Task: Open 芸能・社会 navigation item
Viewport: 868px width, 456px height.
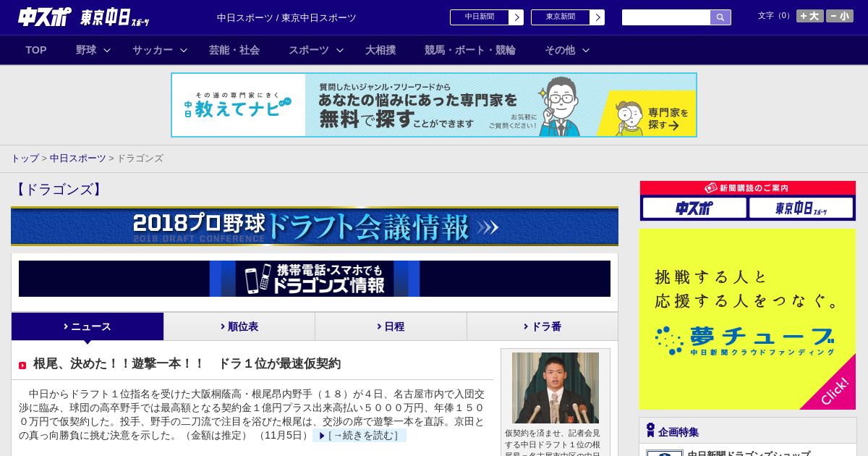Action: tap(234, 50)
